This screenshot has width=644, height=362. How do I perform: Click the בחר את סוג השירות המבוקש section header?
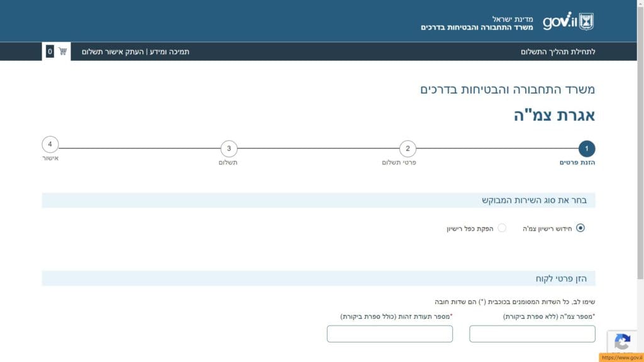(534, 200)
